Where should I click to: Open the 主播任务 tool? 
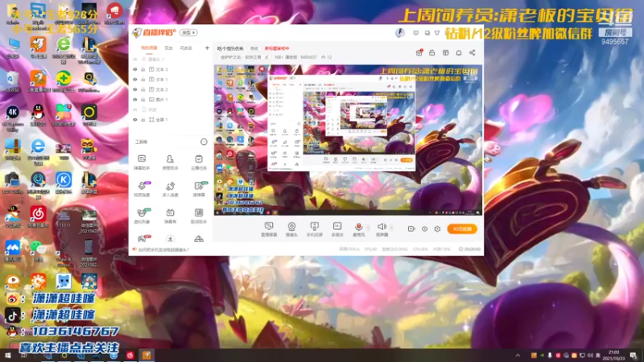click(199, 162)
